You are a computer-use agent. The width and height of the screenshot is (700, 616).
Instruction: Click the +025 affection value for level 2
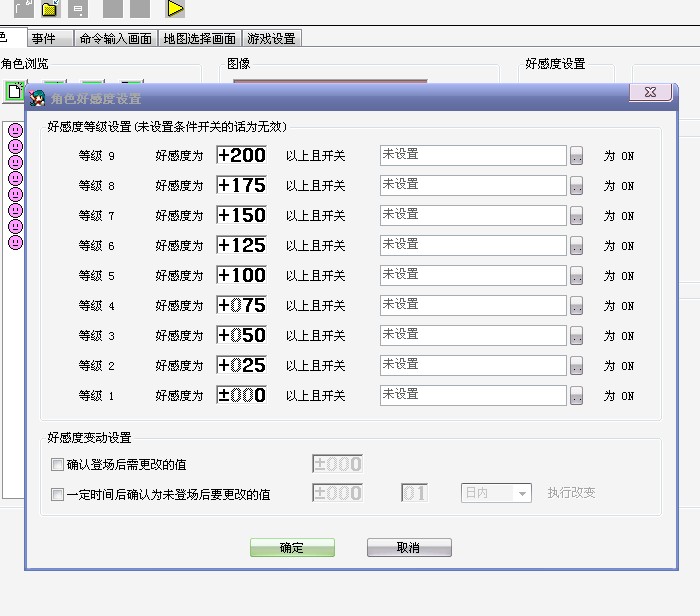point(242,365)
